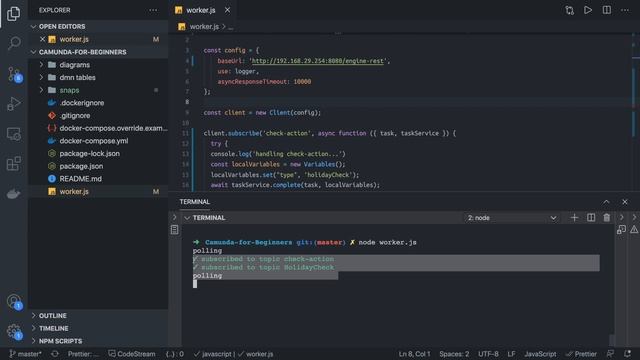
Task: Click the sync changes icon in status bar
Action: pos(55,354)
